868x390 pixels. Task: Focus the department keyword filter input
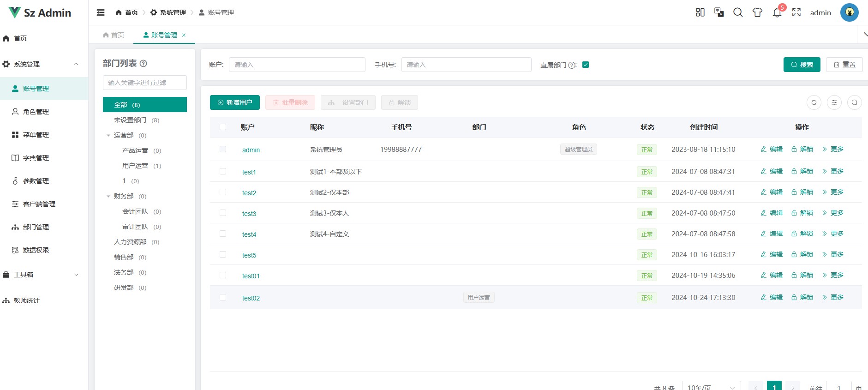[x=145, y=83]
